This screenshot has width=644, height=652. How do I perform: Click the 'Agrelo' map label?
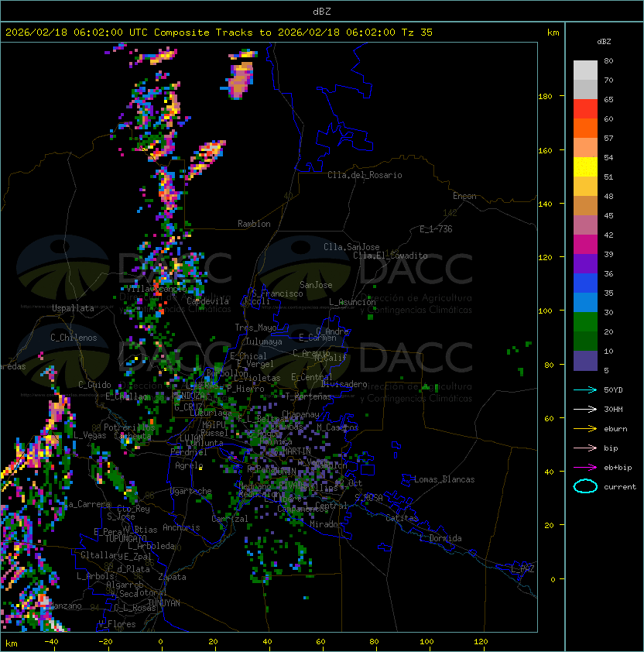coord(189,465)
